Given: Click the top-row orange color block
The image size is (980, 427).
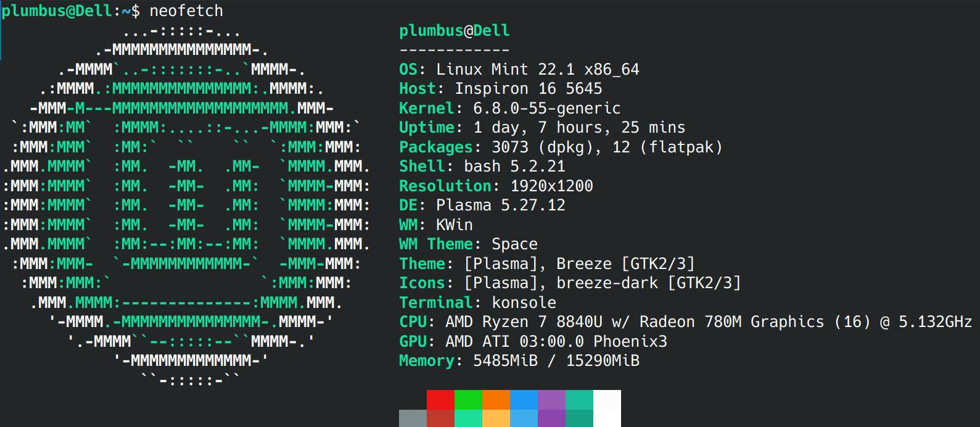Looking at the screenshot, I should (x=496, y=399).
